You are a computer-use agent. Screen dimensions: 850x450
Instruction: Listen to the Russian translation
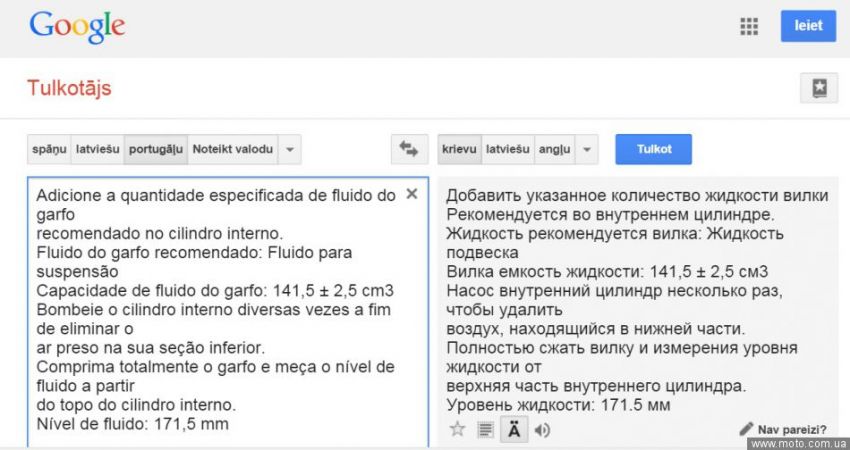[542, 430]
